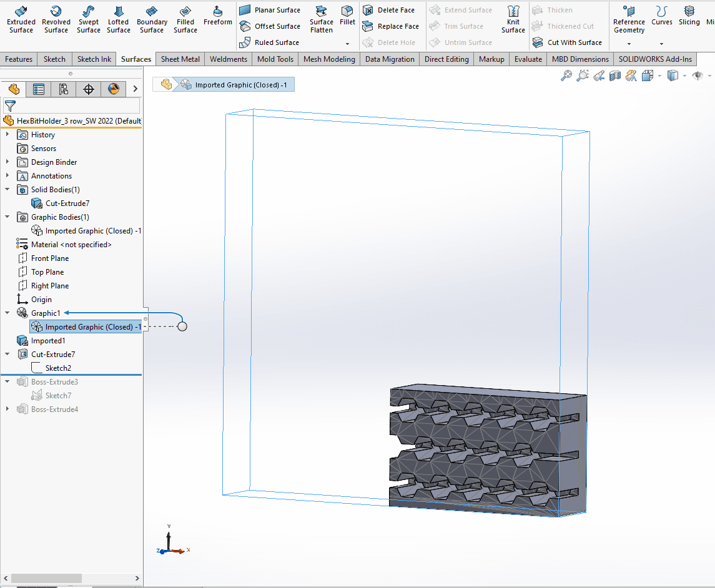Expand the Annotations node

tap(7, 175)
